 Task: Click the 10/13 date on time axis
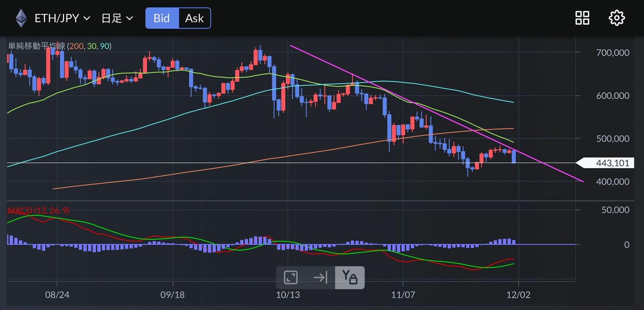pos(288,294)
